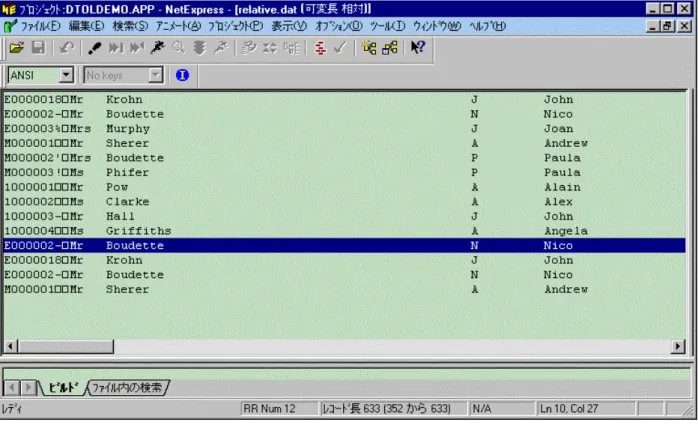
Task: Restore the relative.dat document window
Action: point(668,26)
